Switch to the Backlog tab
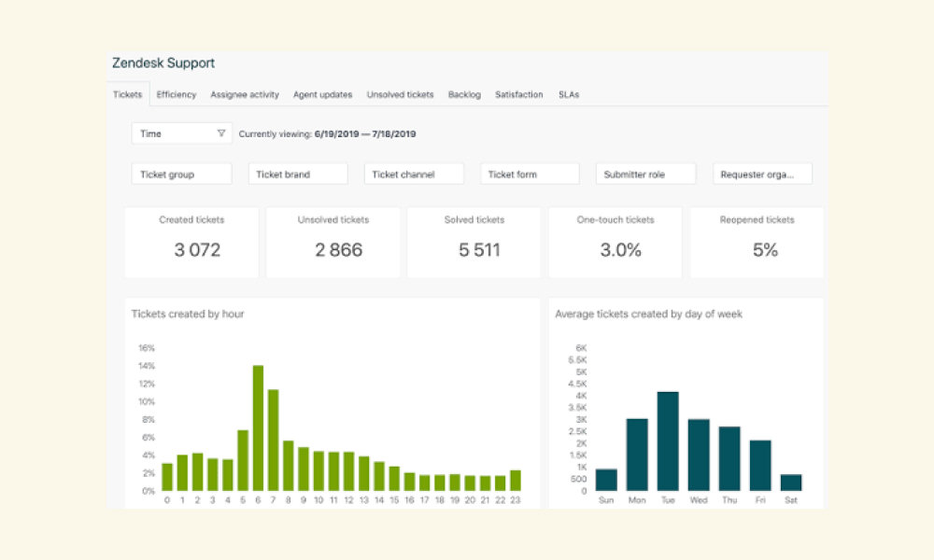Screen dimensions: 934x560 coord(464,94)
